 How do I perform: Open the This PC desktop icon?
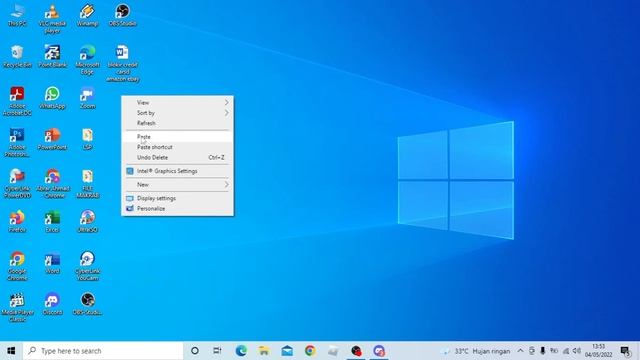[17, 16]
